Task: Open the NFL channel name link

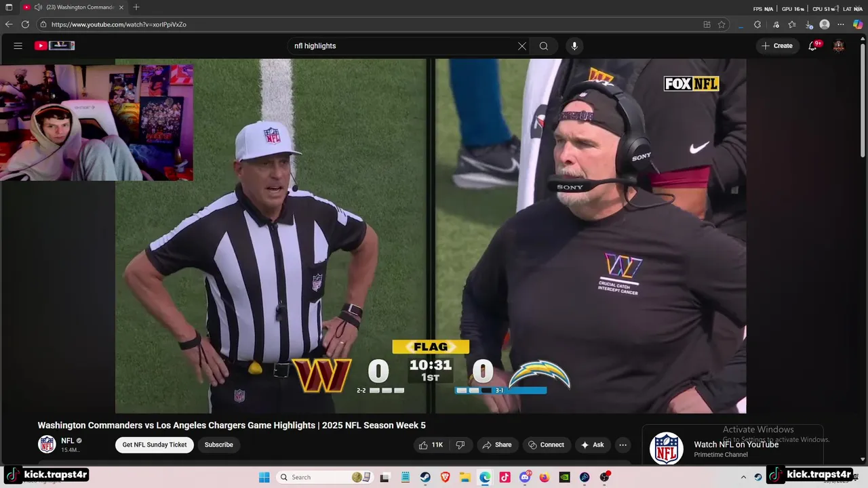Action: coord(67,441)
